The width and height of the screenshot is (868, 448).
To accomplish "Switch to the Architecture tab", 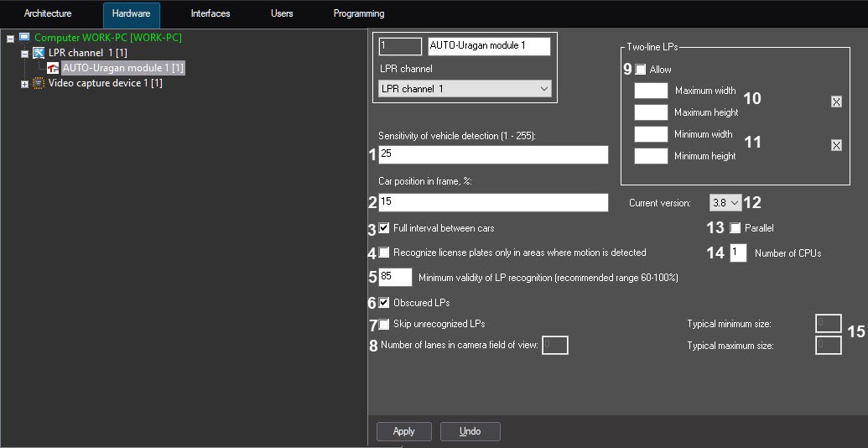I will coord(48,14).
